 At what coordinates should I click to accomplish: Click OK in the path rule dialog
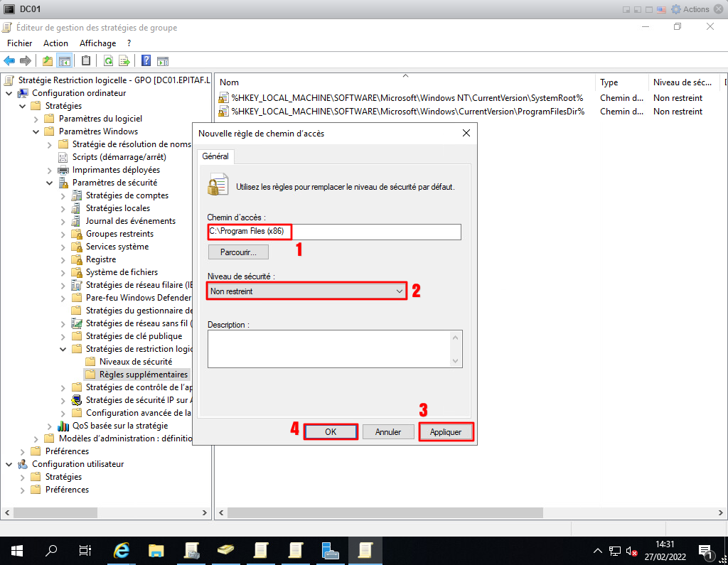pos(331,432)
